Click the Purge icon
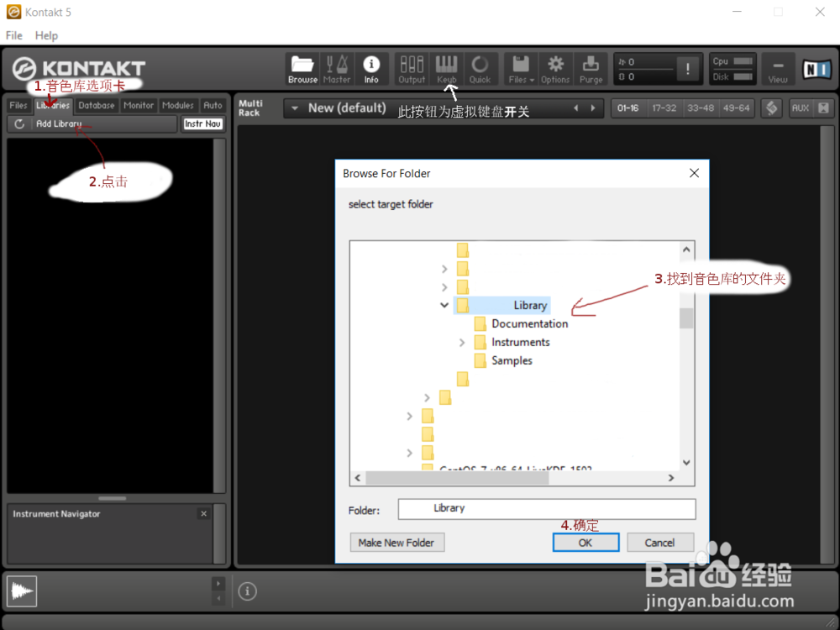This screenshot has height=630, width=840. [x=591, y=69]
